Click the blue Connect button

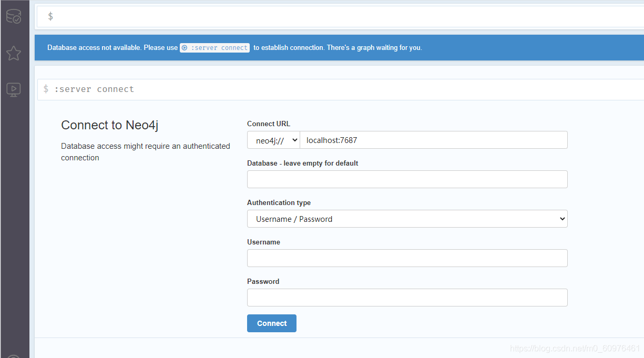tap(272, 323)
